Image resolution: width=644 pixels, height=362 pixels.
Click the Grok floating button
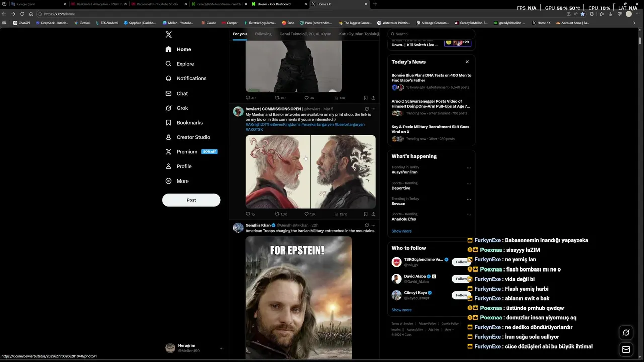626,332
